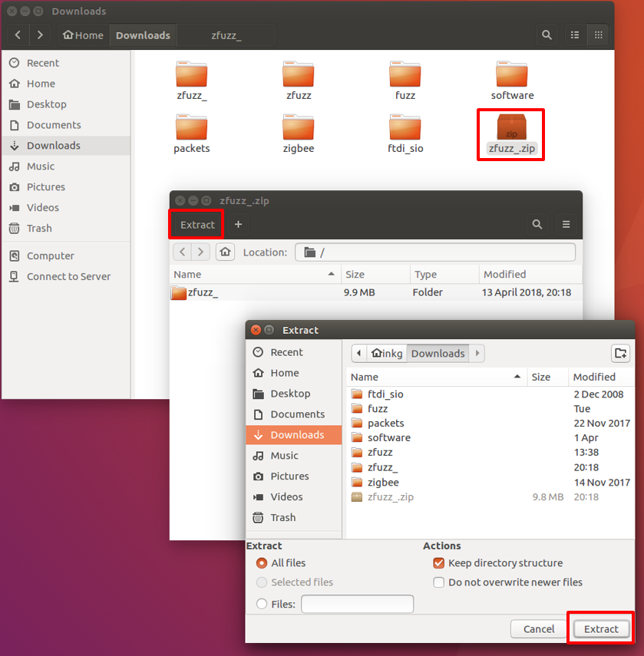Click the Files pattern text field
This screenshot has height=656, width=644.
(x=357, y=605)
